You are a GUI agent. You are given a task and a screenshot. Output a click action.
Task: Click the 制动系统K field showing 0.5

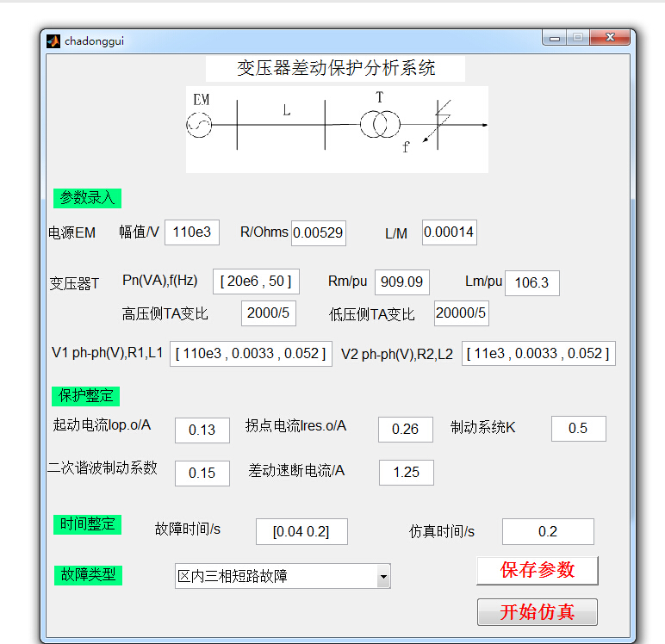[579, 429]
